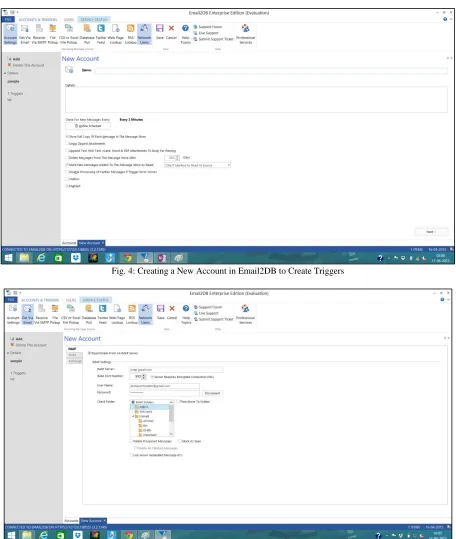456x539 pixels.
Task: Open Internet Explorer from upper window taskbar
Action: 41,257
